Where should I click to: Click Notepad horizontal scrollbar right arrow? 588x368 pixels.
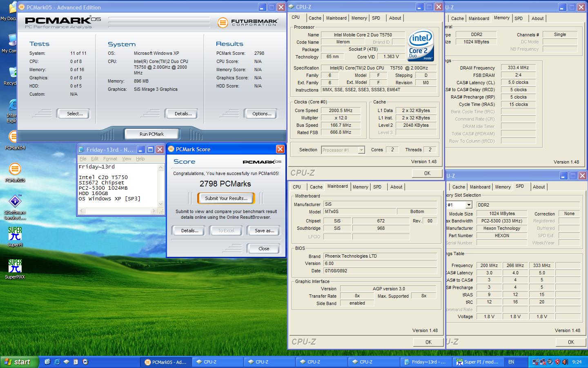pos(154,211)
